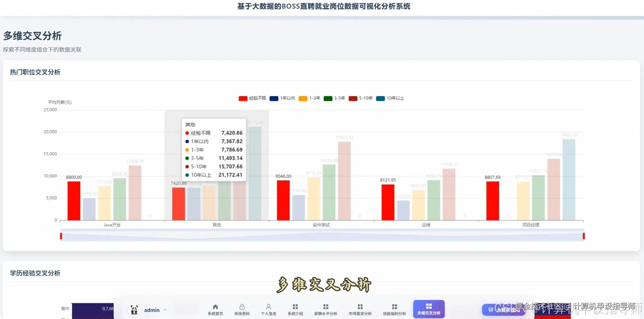Select the highlighted 多维交叉分析 nav tab

[x=429, y=309]
